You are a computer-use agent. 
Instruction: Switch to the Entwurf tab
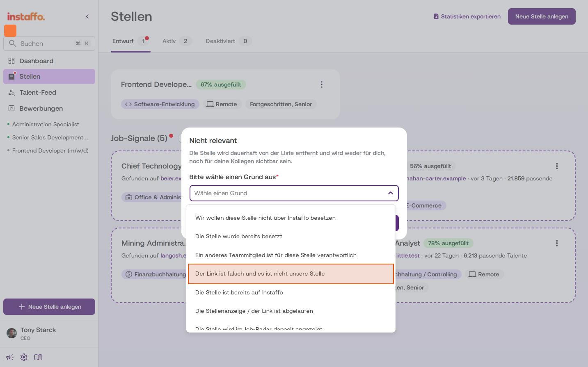click(x=130, y=41)
